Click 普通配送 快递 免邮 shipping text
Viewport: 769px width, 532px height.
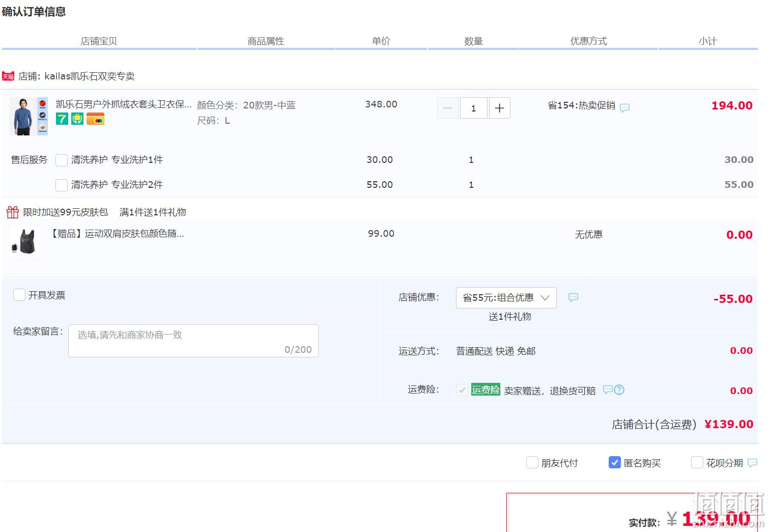coord(496,351)
